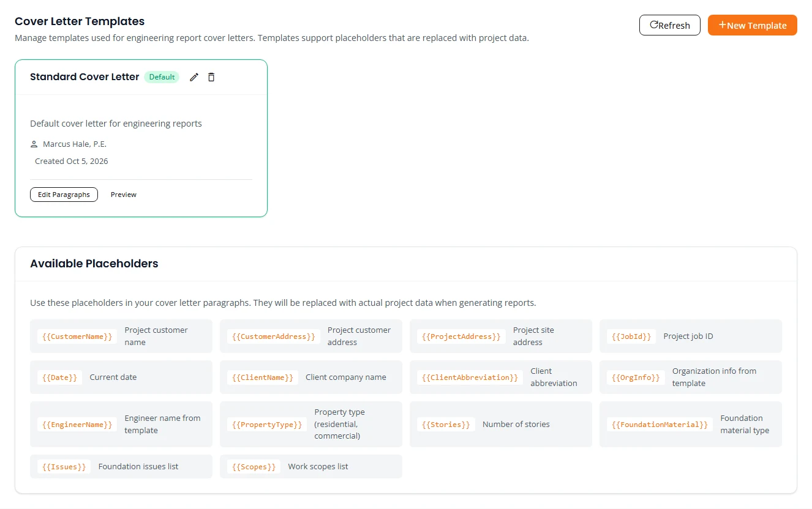Click the {{ProjectAddress}} placeholder

coord(461,336)
